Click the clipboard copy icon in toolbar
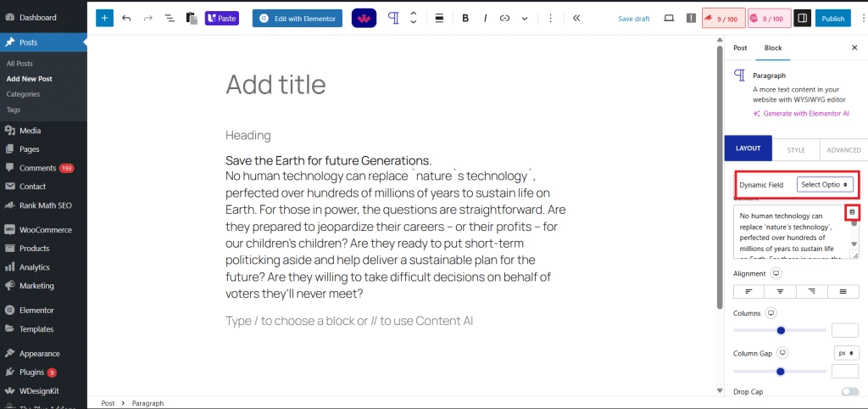Screen dimensions: 868x409 click(x=192, y=19)
